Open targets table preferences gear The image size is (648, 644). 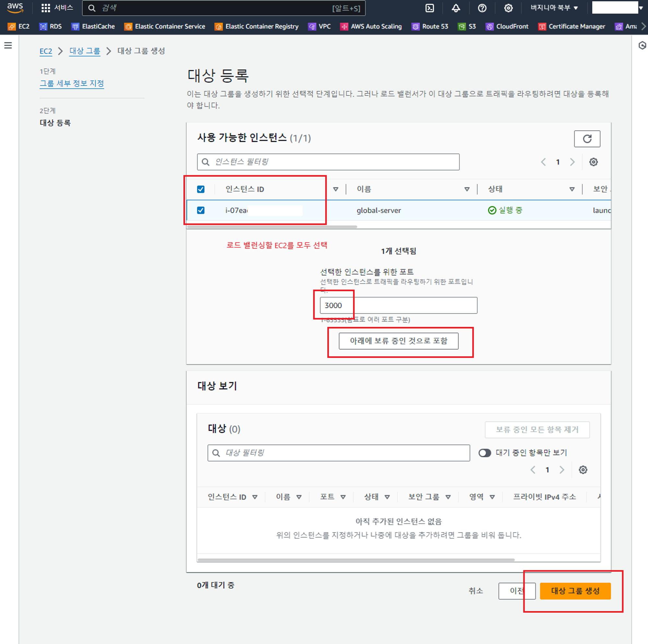583,470
